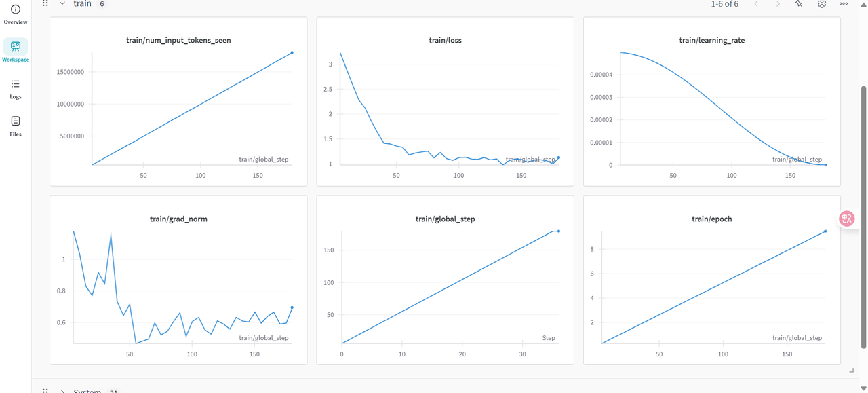Click the train section drag handle
Image resolution: width=868 pixels, height=393 pixels.
tap(45, 4)
